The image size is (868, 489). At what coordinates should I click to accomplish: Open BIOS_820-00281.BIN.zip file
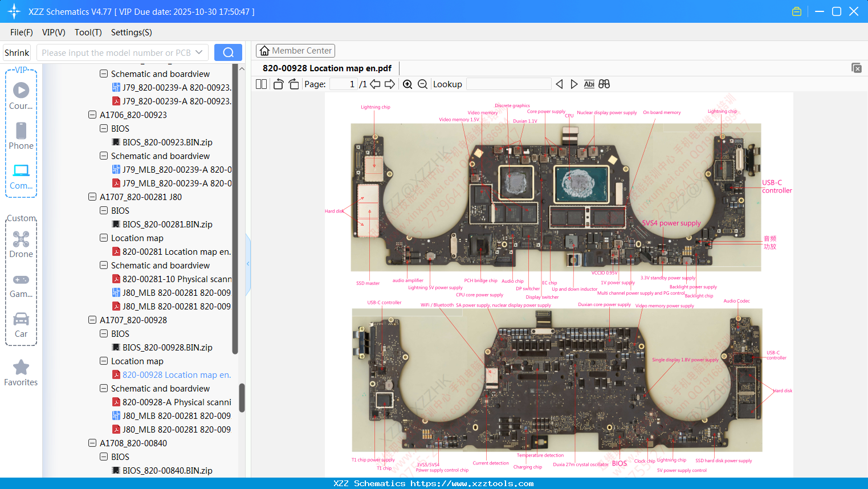point(168,225)
